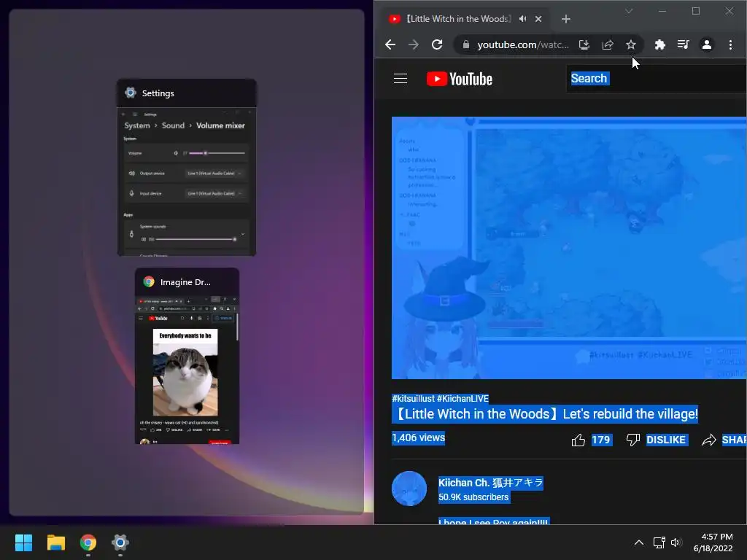Open the tab search chevron
747x560 pixels.
pyautogui.click(x=629, y=11)
